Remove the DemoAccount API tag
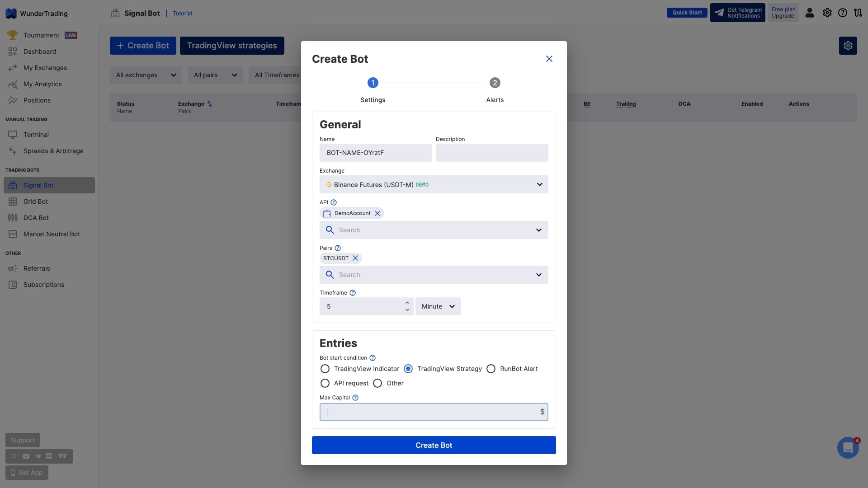This screenshot has height=488, width=868. (x=377, y=213)
